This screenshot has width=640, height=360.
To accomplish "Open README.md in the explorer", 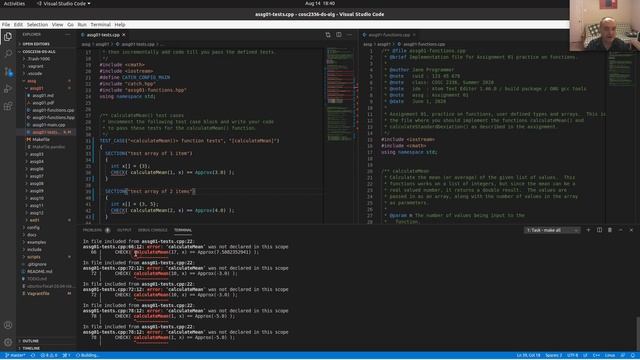I will tap(40, 271).
